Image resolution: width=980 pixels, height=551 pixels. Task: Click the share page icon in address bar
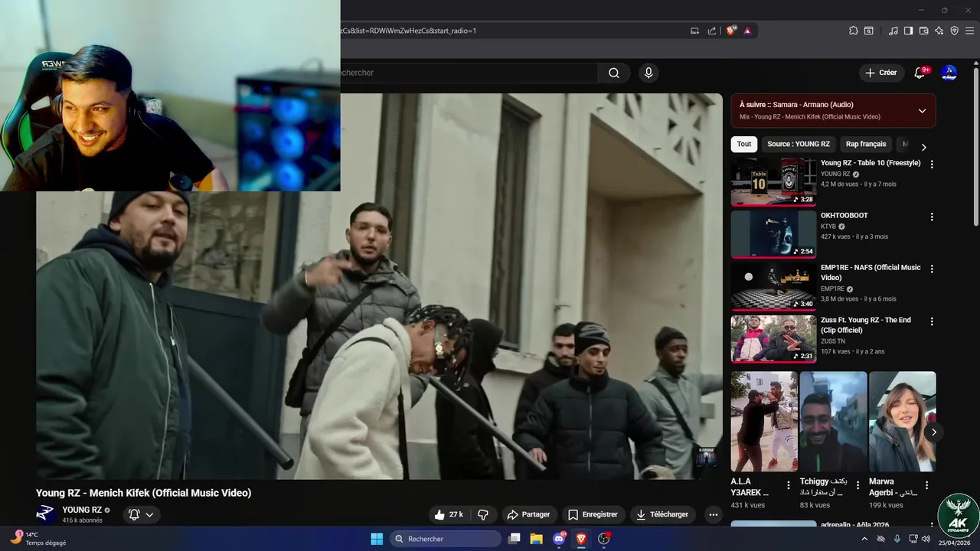tap(712, 31)
